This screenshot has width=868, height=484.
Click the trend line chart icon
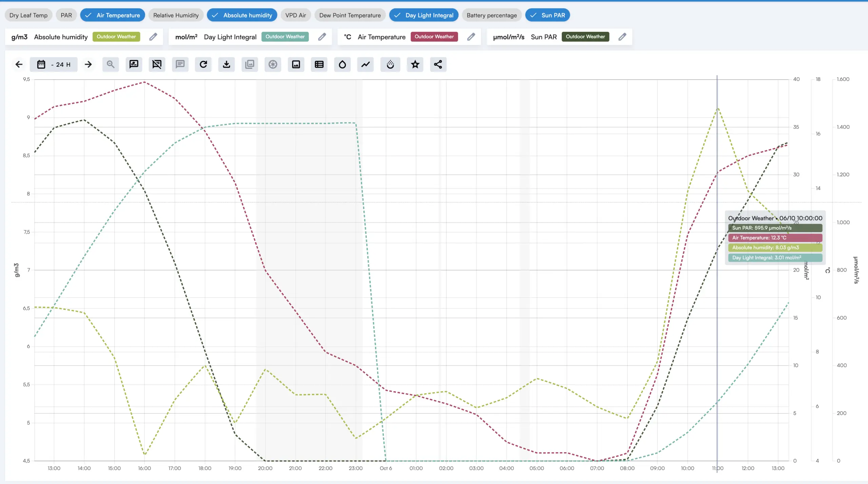[366, 64]
